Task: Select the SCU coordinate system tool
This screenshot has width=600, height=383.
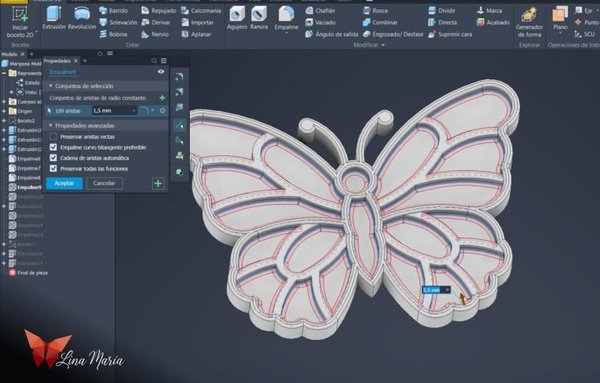Action: click(585, 34)
